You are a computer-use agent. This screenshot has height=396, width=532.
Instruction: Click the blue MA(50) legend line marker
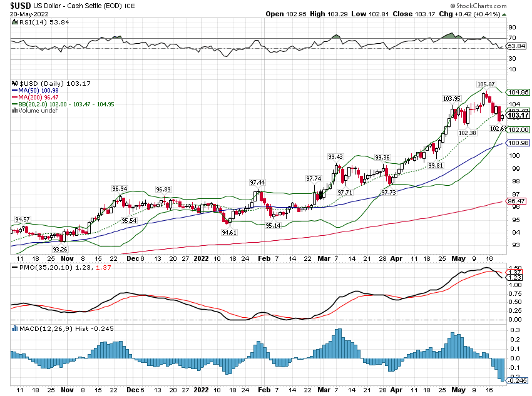[x=16, y=89]
